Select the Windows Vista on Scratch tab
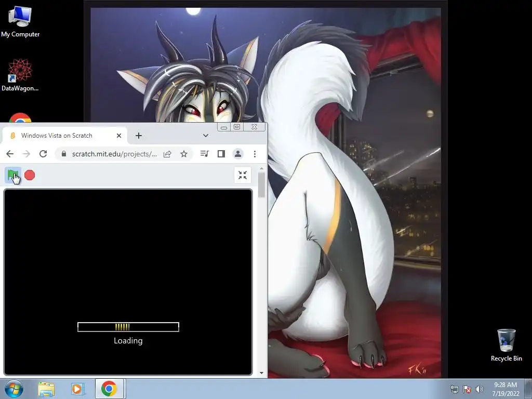This screenshot has height=399, width=532. tap(64, 136)
